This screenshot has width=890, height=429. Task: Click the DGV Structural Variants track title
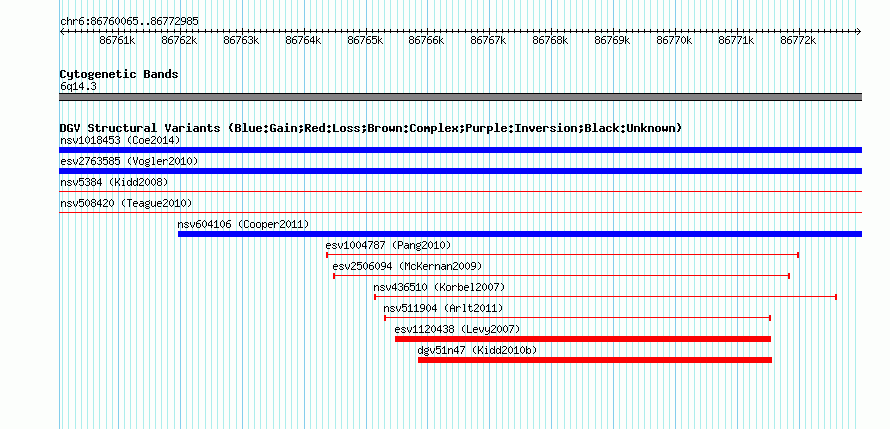(371, 128)
